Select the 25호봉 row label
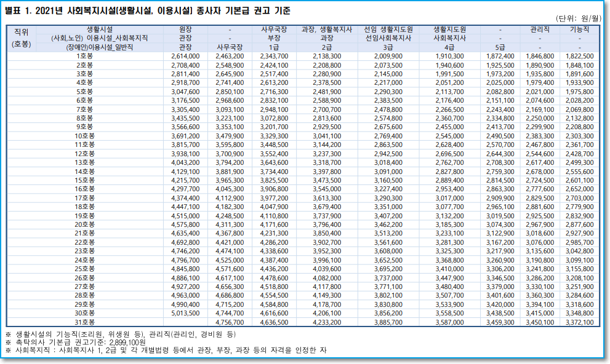This screenshot has height=364, width=610. point(84,269)
